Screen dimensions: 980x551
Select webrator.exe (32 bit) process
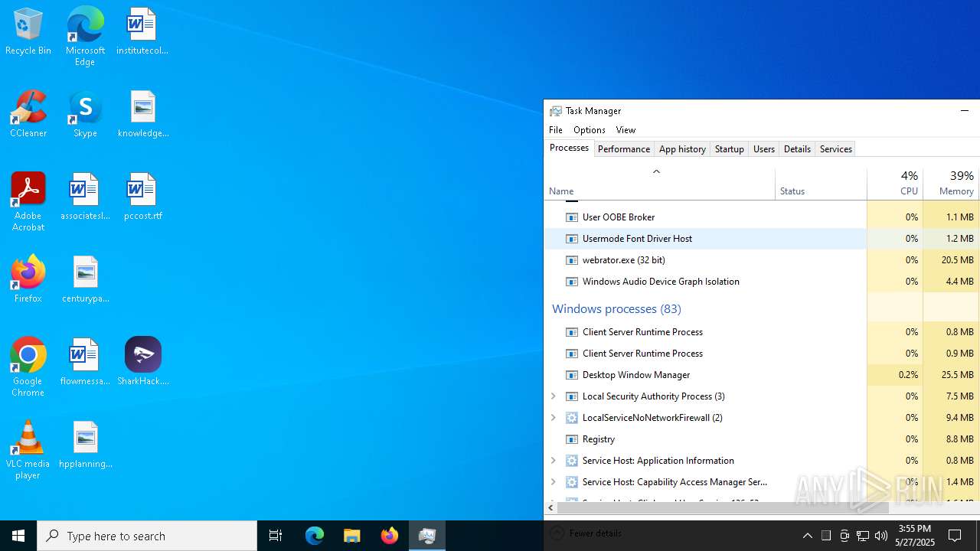pos(762,260)
